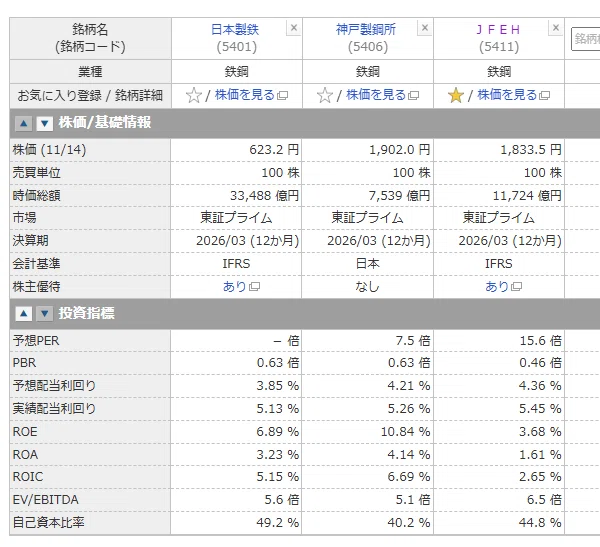Remove 神戸製鋼所 column with its X button
Screen dimensions: 600x547
tap(425, 28)
